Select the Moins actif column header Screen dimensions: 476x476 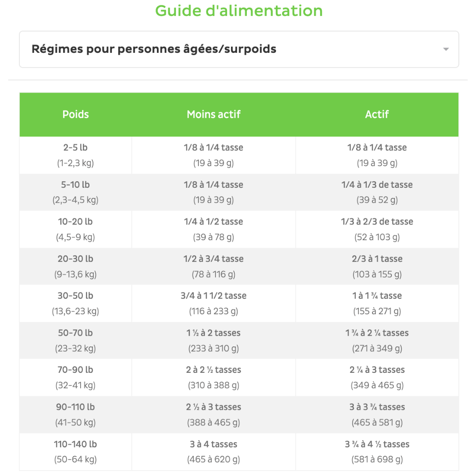coord(214,115)
